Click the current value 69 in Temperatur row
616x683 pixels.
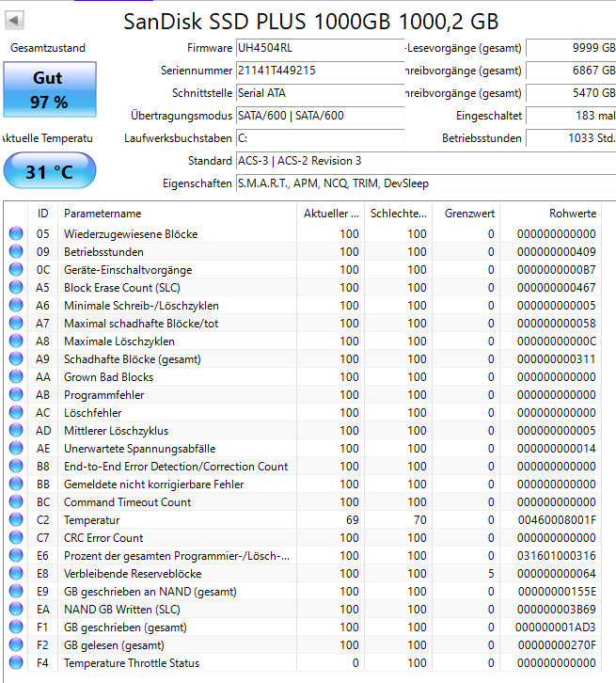click(x=353, y=519)
